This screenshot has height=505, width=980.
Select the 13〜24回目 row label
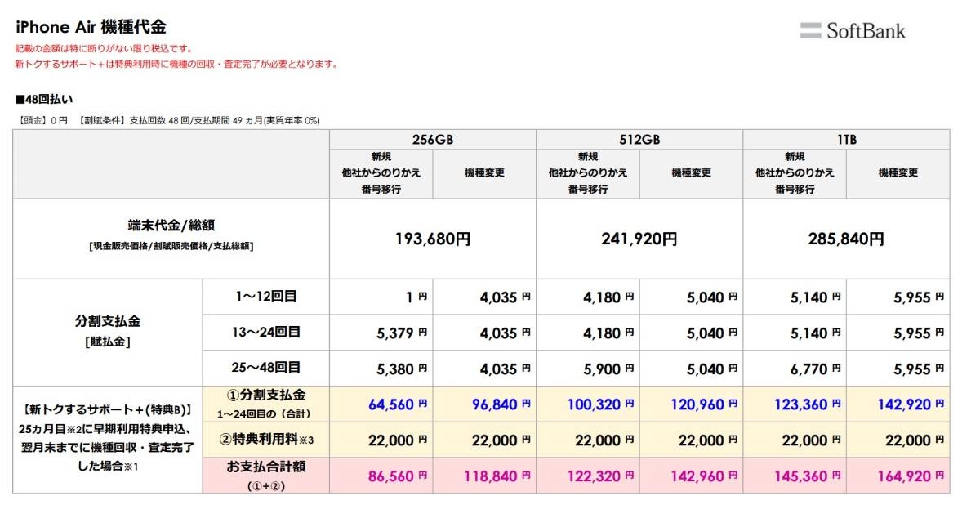[265, 333]
